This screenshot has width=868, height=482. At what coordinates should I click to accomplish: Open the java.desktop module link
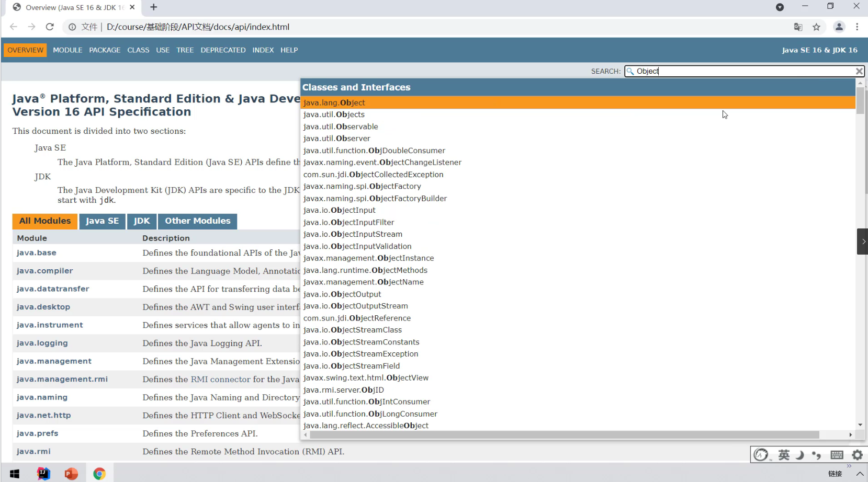pos(43,307)
